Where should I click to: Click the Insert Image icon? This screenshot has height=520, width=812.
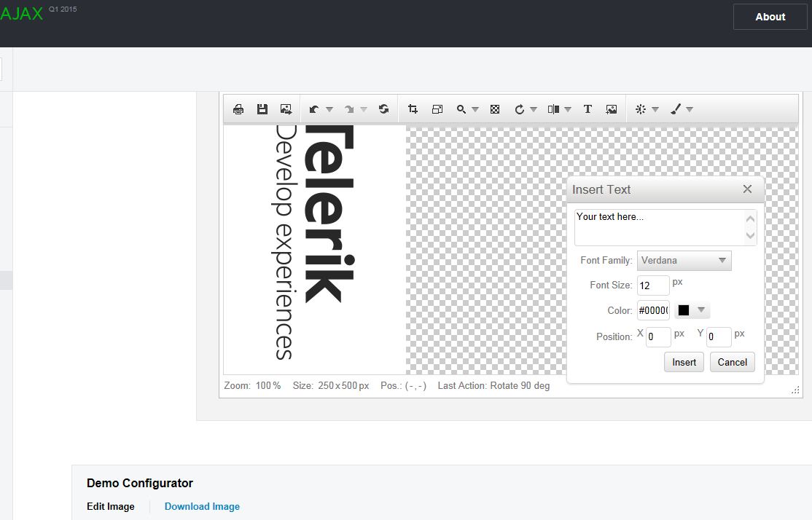(612, 109)
